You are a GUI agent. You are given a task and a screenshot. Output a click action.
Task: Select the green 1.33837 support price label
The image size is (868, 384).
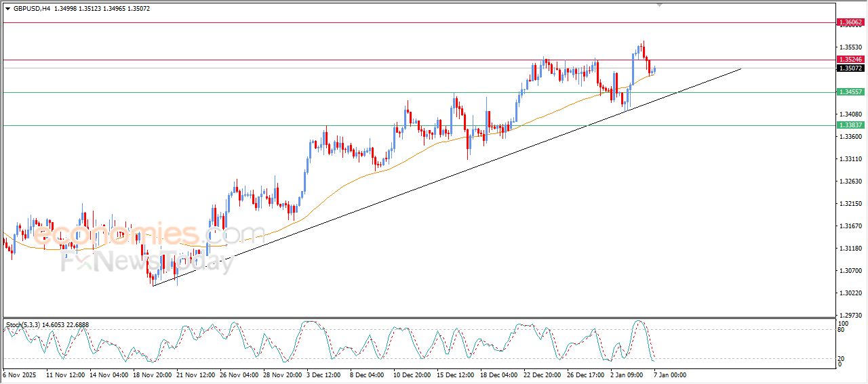pyautogui.click(x=850, y=125)
